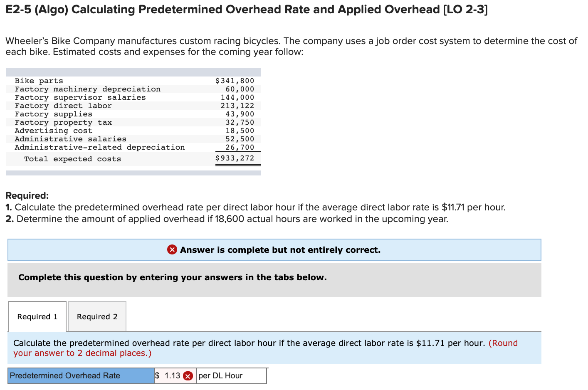Viewport: 588px width, 390px height.
Task: Select the Administrative salaries row
Action: coord(133,139)
